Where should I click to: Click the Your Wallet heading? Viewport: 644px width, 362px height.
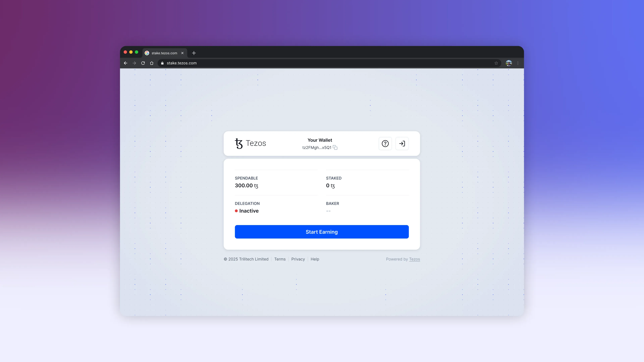click(x=320, y=140)
